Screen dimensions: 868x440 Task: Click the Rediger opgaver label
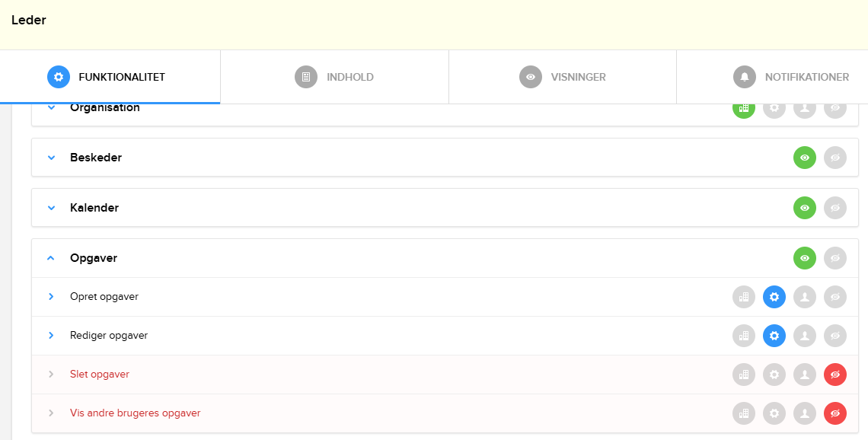(x=109, y=336)
